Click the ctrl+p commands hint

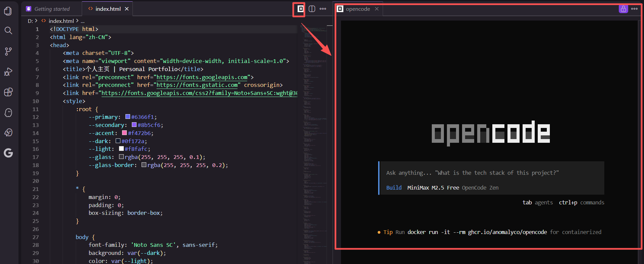[x=581, y=202]
